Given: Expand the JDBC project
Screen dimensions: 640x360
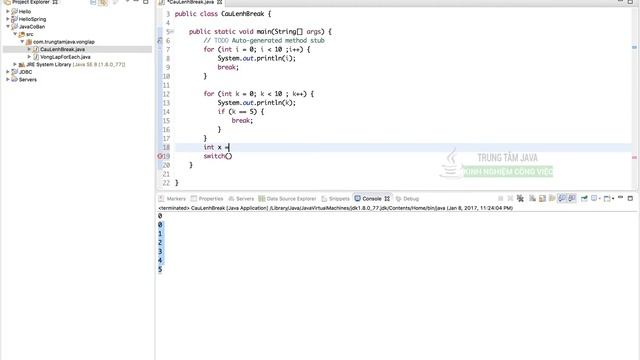Looking at the screenshot, I should 8,72.
